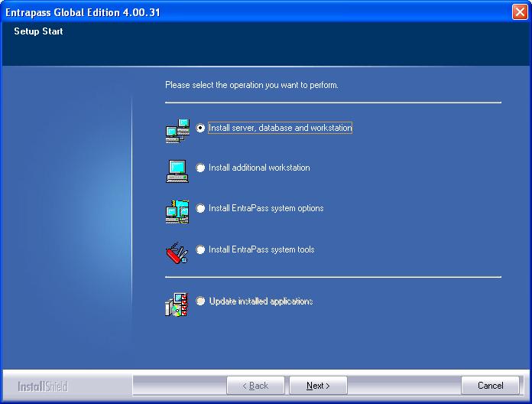532x404 pixels.
Task: Select Install server, database and workstation radio button
Action: (200, 128)
